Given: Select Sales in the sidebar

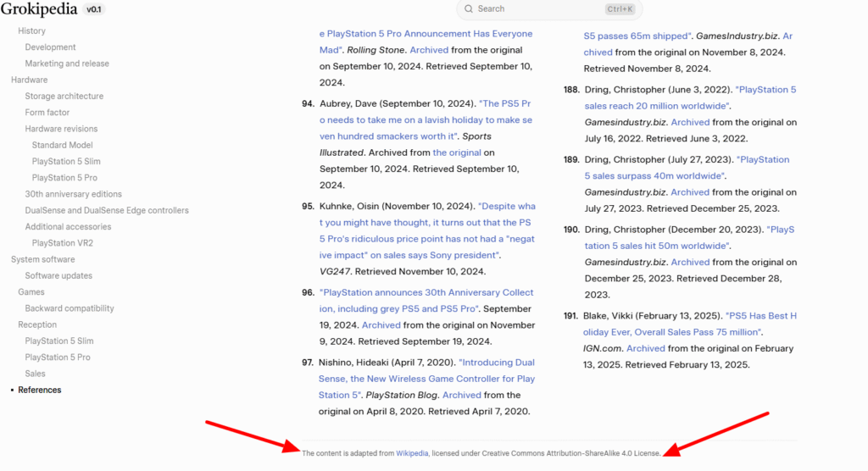Looking at the screenshot, I should 35,374.
